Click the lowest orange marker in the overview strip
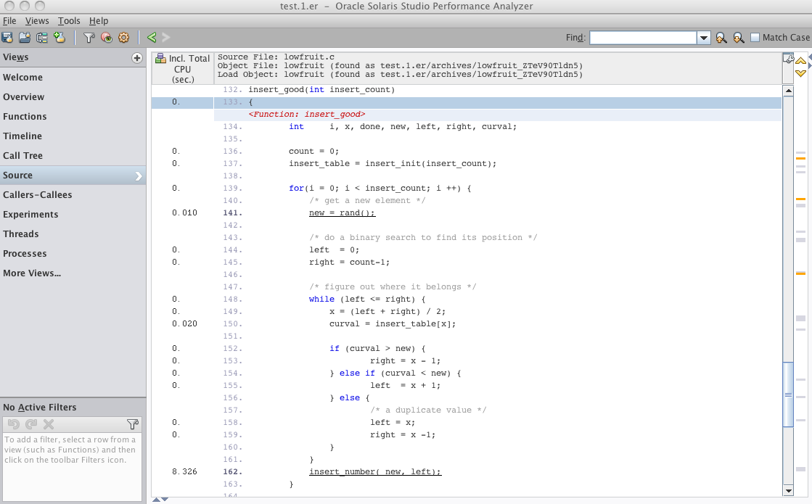812x504 pixels. pyautogui.click(x=800, y=273)
